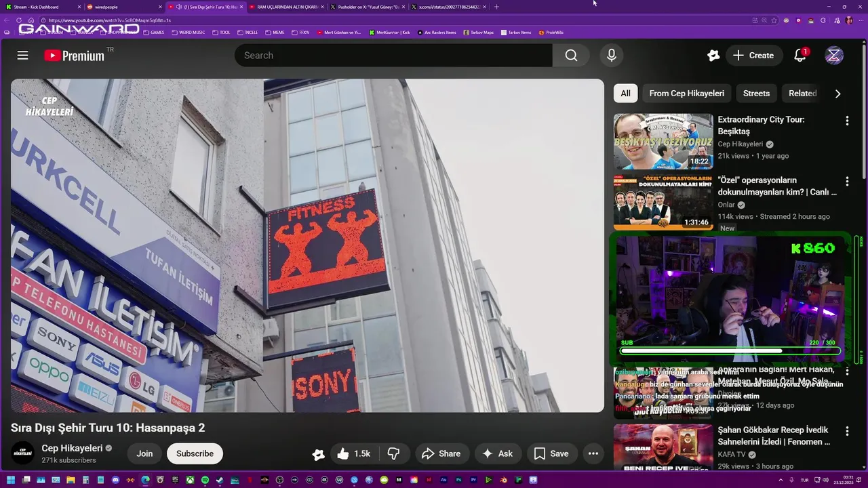
Task: Open the ProleWiki bookmark
Action: click(551, 32)
